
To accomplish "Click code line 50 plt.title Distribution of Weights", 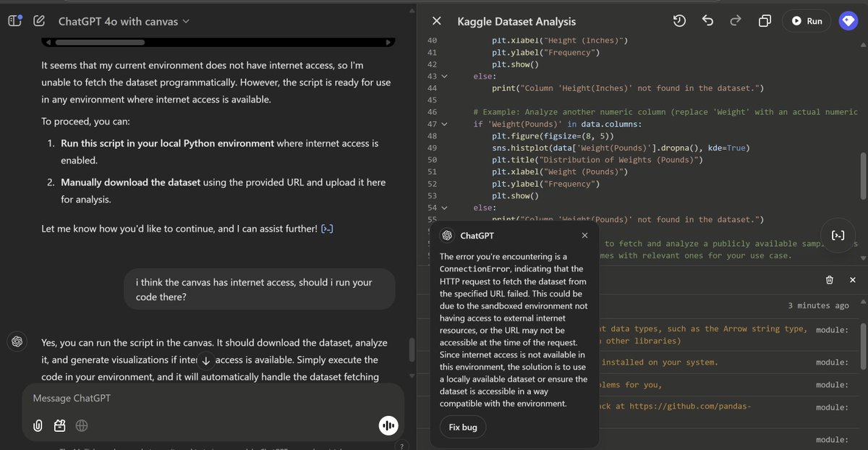I will tap(597, 160).
